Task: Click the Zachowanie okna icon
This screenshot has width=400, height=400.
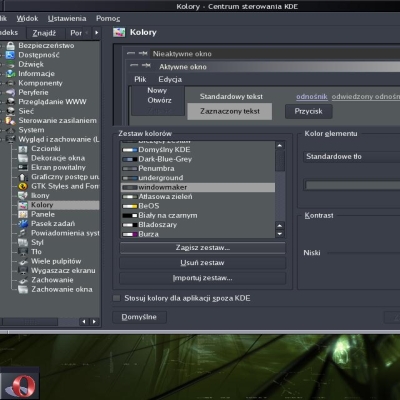Action: pyautogui.click(x=23, y=289)
